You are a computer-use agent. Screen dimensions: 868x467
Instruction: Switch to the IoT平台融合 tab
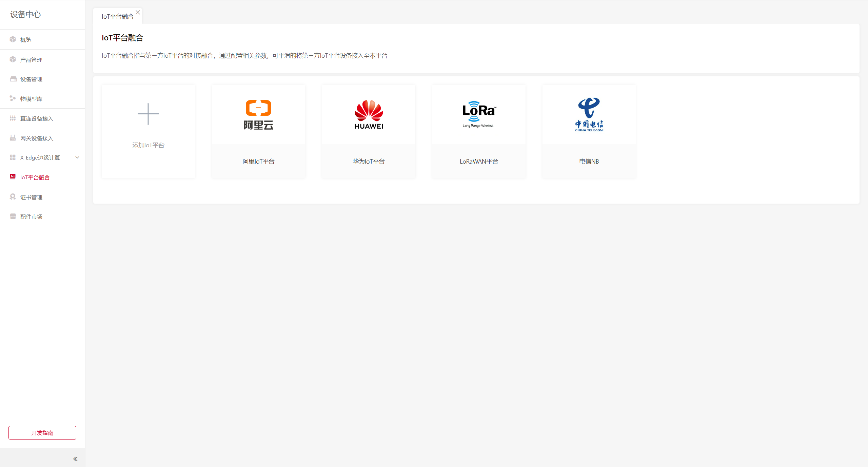coord(117,17)
